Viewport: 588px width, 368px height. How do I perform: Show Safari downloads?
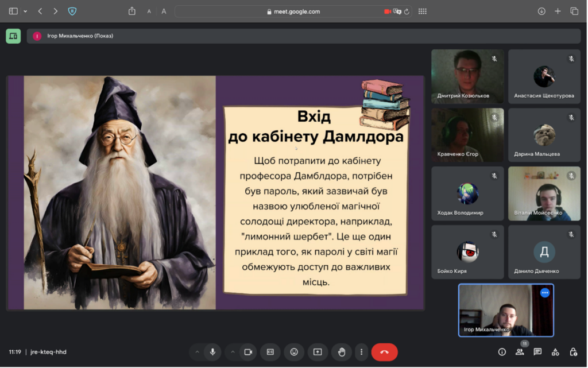[x=541, y=11]
